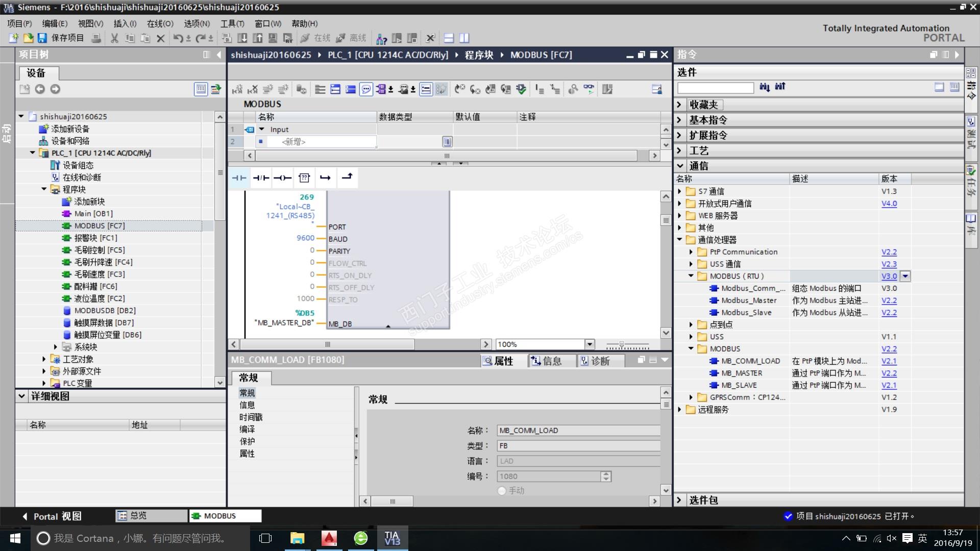Click the undo arrow icon
The height and width of the screenshot is (551, 980).
pos(178,38)
